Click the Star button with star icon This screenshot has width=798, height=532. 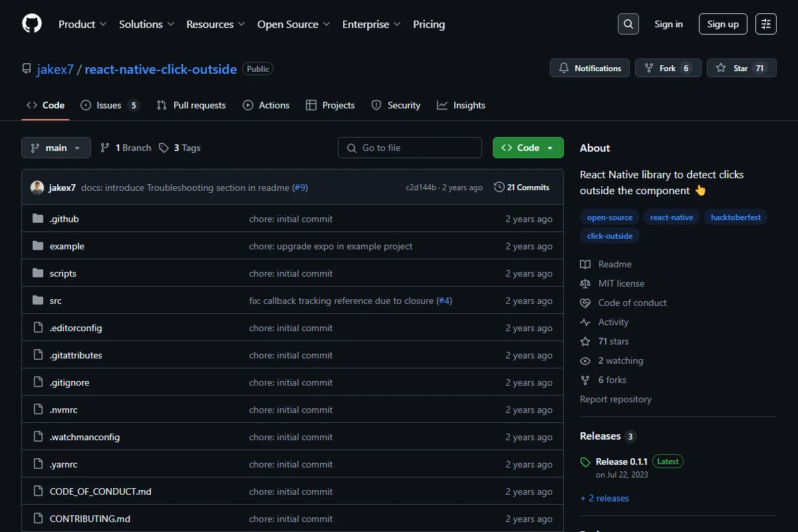[x=741, y=68]
